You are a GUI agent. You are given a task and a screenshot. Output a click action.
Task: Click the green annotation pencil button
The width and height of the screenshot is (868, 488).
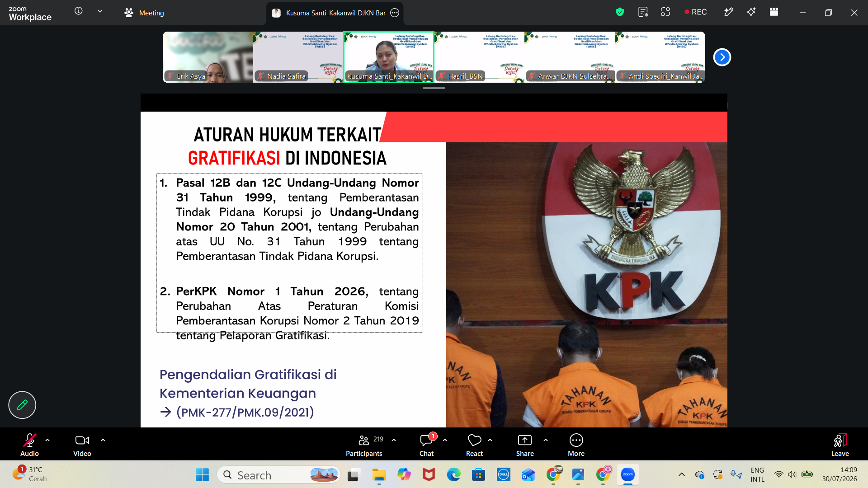(22, 405)
